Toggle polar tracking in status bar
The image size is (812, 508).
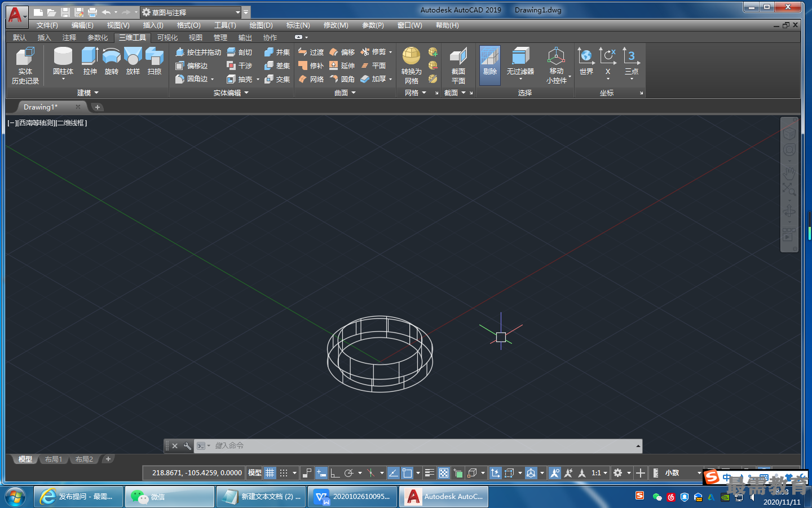click(x=349, y=473)
